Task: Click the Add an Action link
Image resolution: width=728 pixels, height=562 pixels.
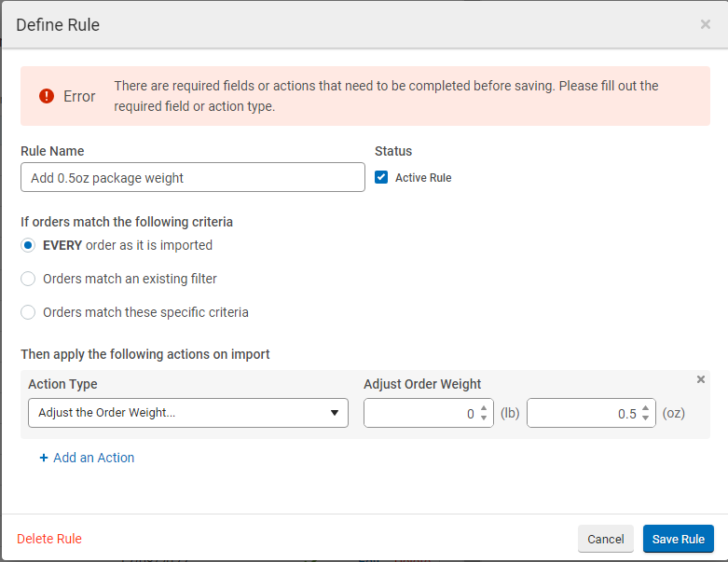Action: coord(93,458)
